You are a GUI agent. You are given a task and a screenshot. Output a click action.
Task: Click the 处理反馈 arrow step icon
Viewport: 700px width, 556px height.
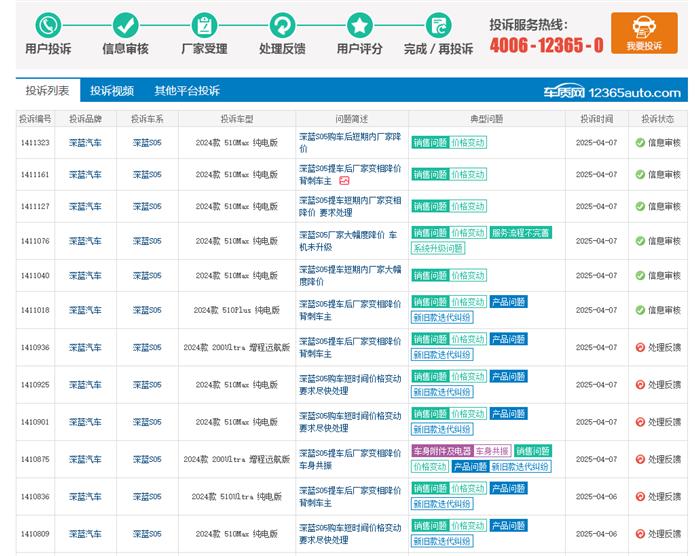point(282,25)
